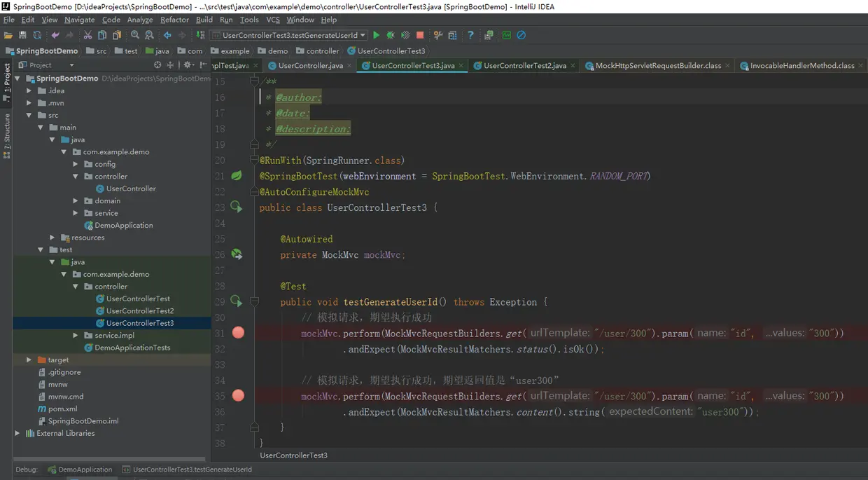Expand the target folder in project tree
The image size is (868, 480).
[29, 360]
